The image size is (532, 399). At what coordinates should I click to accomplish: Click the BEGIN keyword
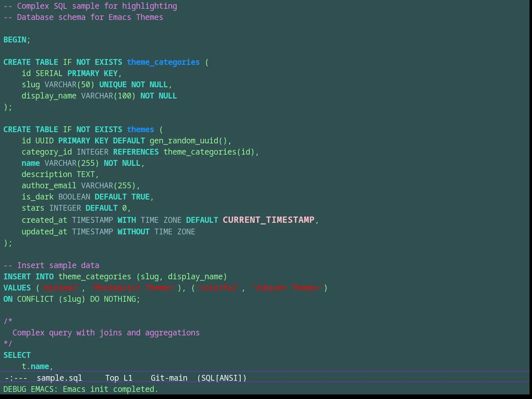(15, 39)
